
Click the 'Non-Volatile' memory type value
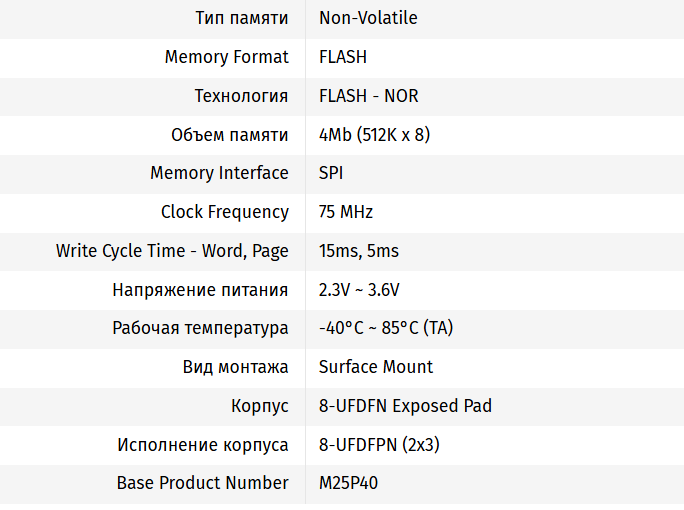point(368,18)
